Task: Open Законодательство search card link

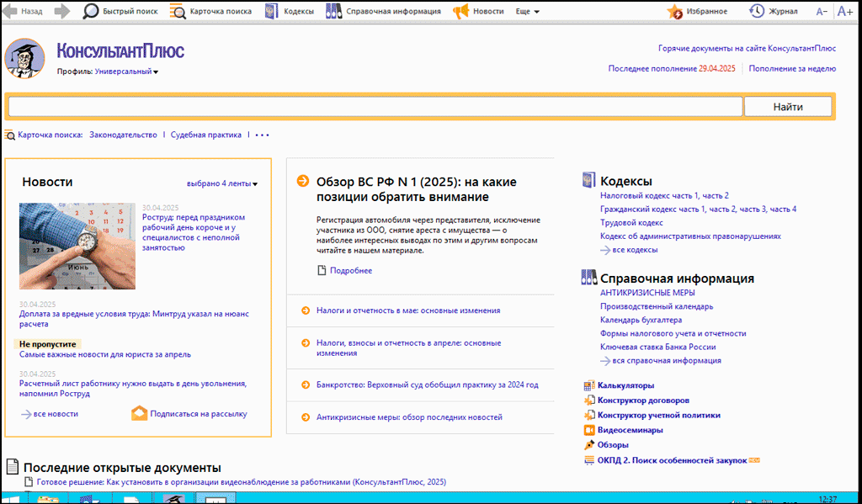Action: [123, 135]
